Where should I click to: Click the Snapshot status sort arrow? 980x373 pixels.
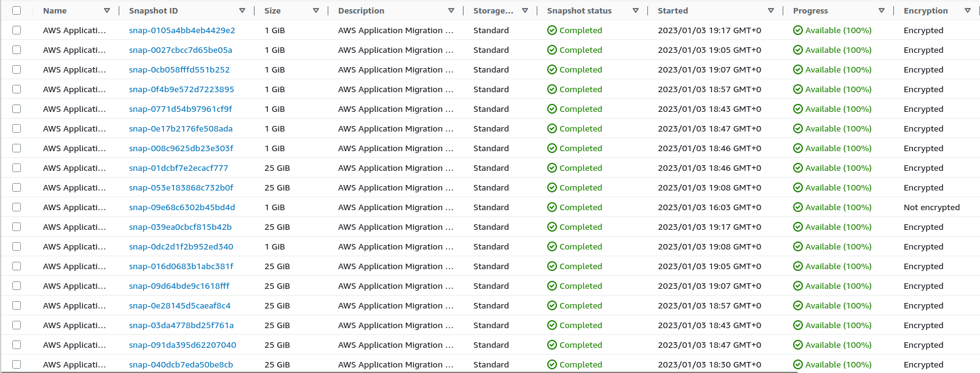[636, 10]
